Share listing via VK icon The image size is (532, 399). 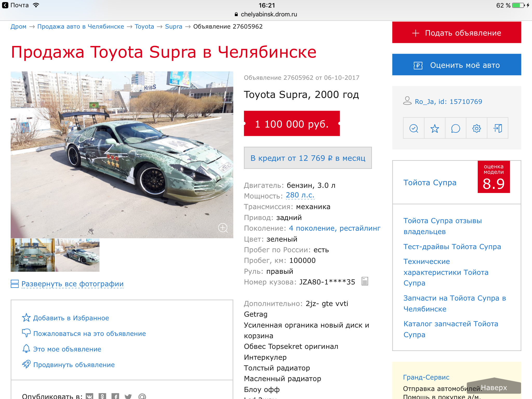90,396
